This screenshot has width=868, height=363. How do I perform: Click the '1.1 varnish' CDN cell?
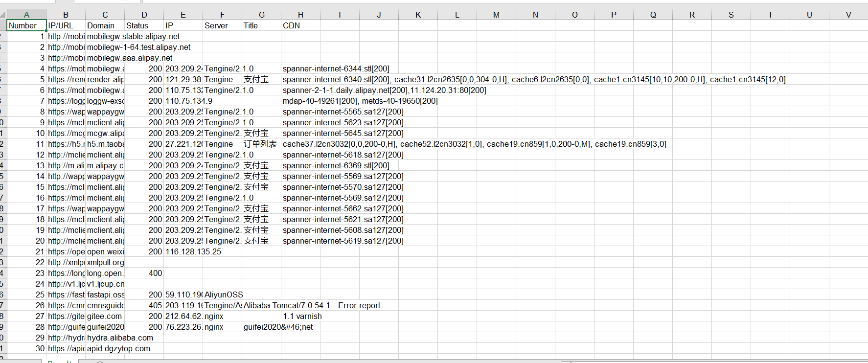click(x=302, y=316)
